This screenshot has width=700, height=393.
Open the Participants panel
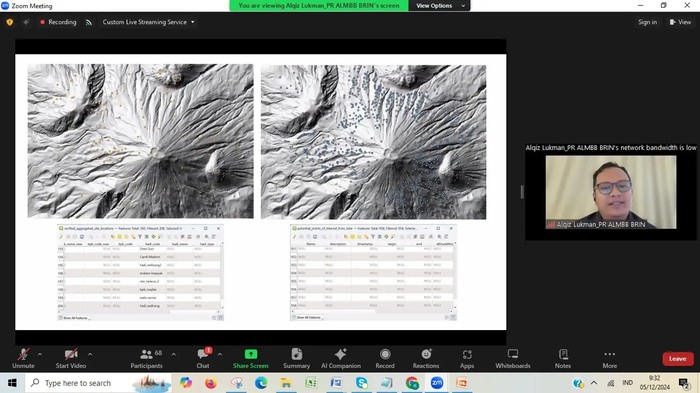click(x=146, y=359)
